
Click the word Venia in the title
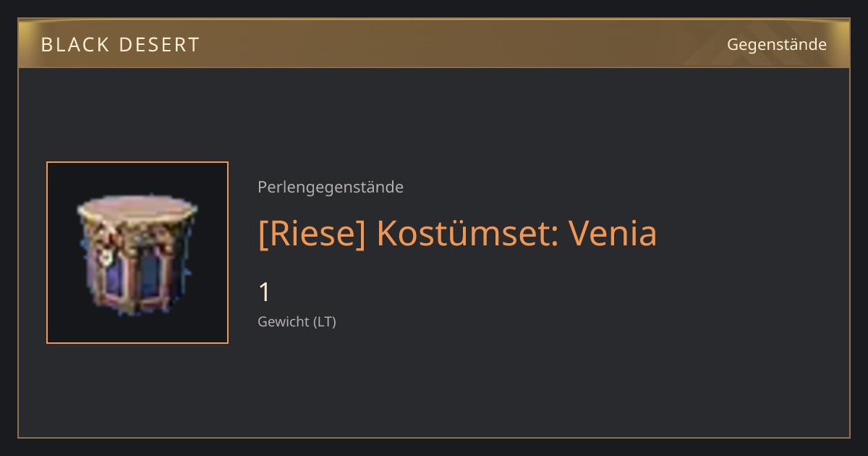click(613, 234)
